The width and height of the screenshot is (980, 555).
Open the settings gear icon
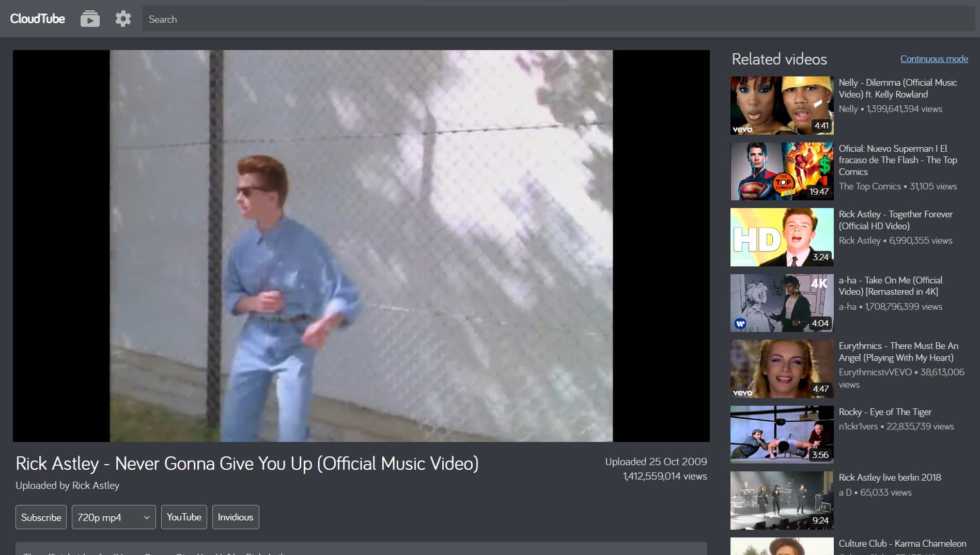tap(123, 19)
